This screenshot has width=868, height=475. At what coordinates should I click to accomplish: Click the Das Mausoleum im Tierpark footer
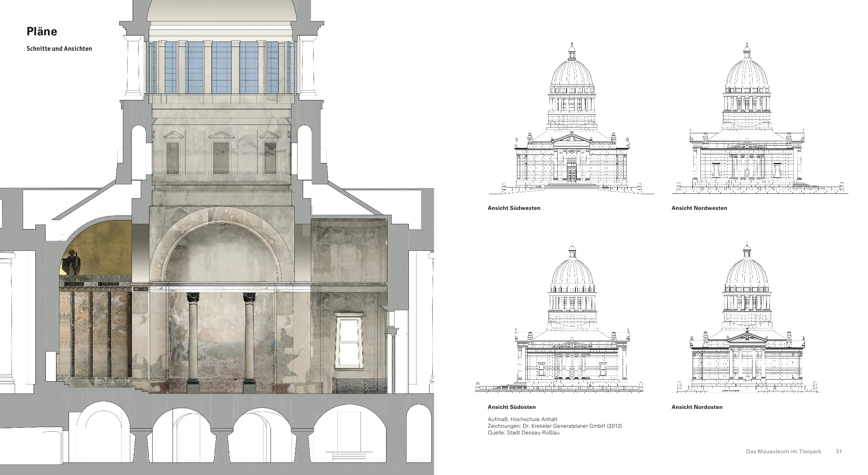click(x=783, y=452)
